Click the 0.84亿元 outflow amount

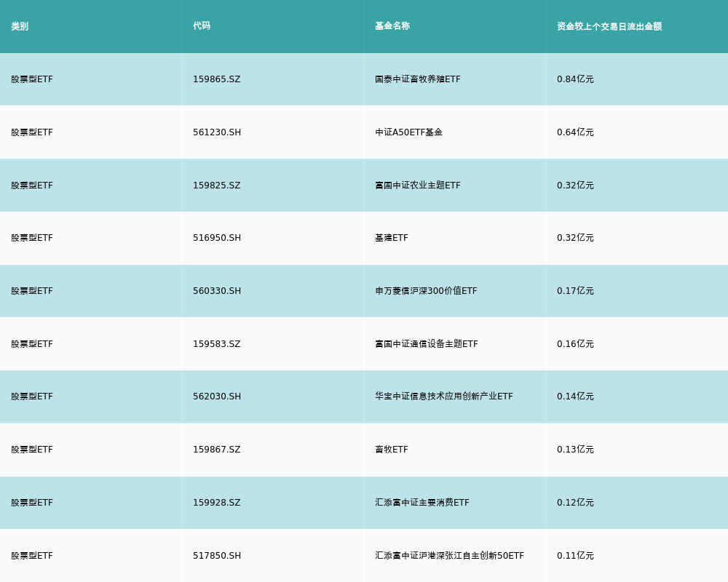(x=575, y=79)
